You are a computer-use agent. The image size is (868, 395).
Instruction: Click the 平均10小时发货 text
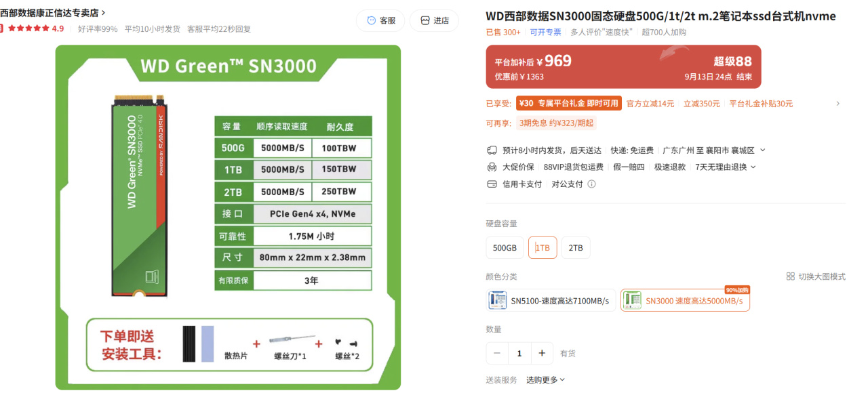pyautogui.click(x=153, y=28)
